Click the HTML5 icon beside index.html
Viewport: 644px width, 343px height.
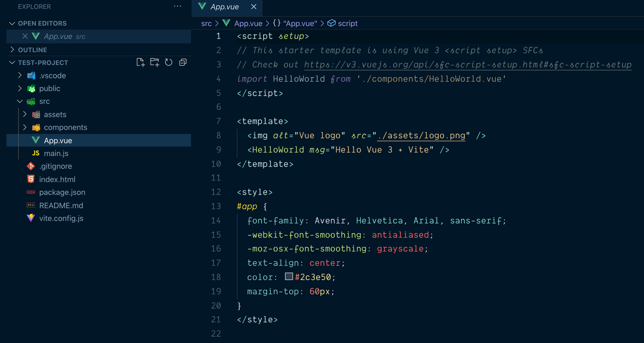(31, 179)
